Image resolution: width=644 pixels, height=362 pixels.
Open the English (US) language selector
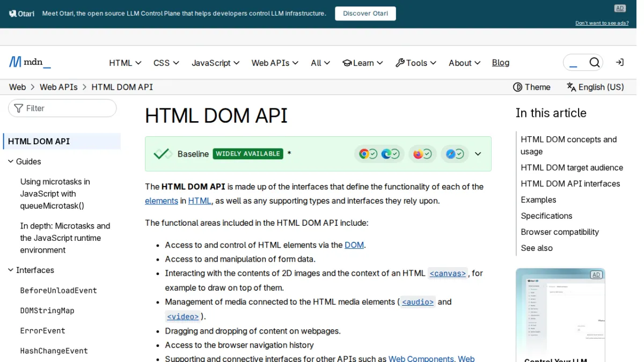[595, 87]
